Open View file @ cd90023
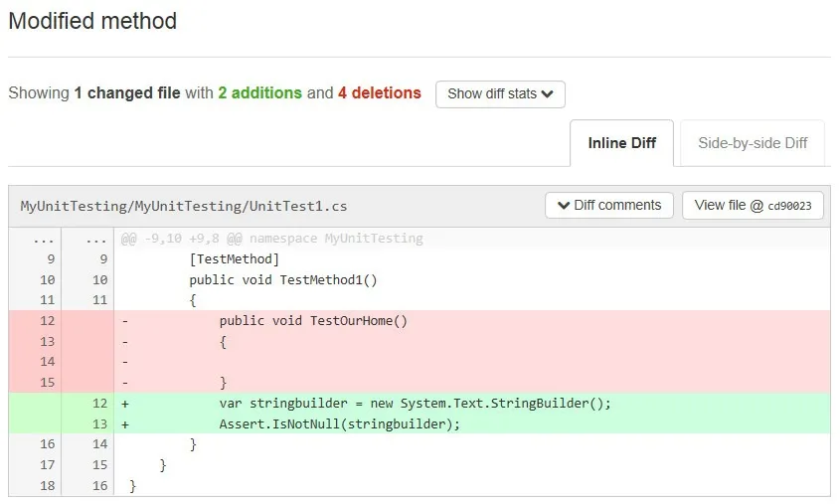 [x=753, y=206]
